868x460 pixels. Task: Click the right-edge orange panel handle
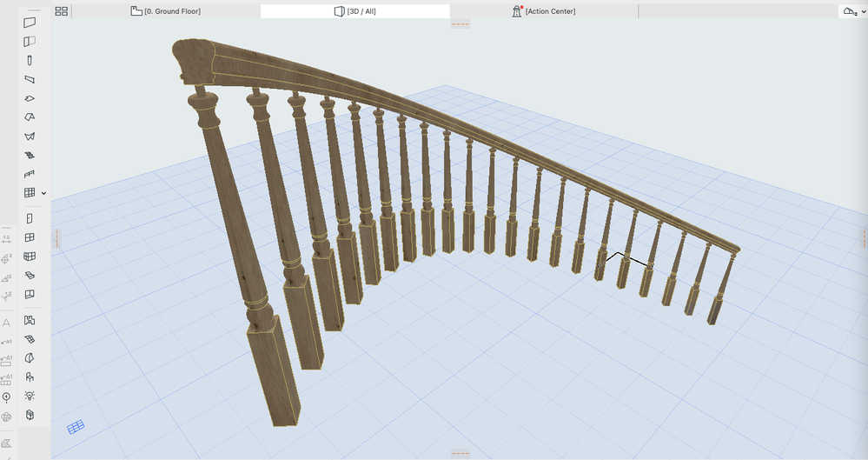pyautogui.click(x=865, y=238)
